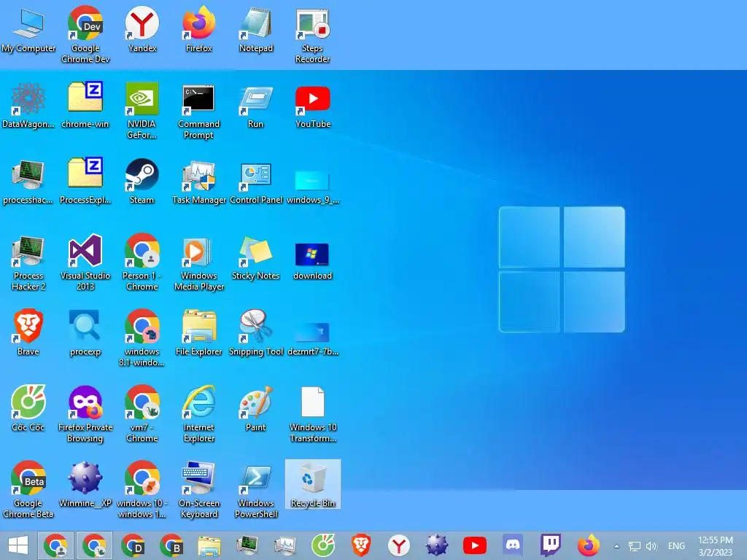747x560 pixels.
Task: Select the dezmrt7-7b image file
Action: [312, 338]
